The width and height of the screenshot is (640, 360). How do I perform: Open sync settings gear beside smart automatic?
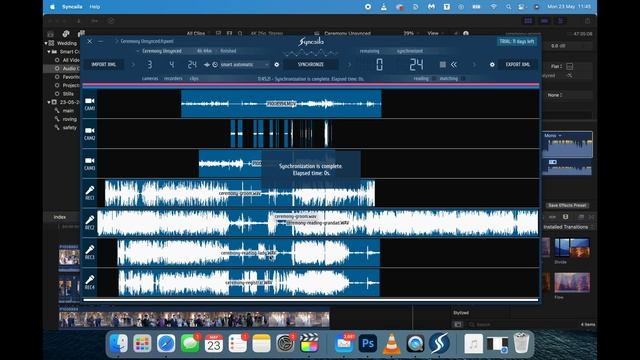coord(277,64)
